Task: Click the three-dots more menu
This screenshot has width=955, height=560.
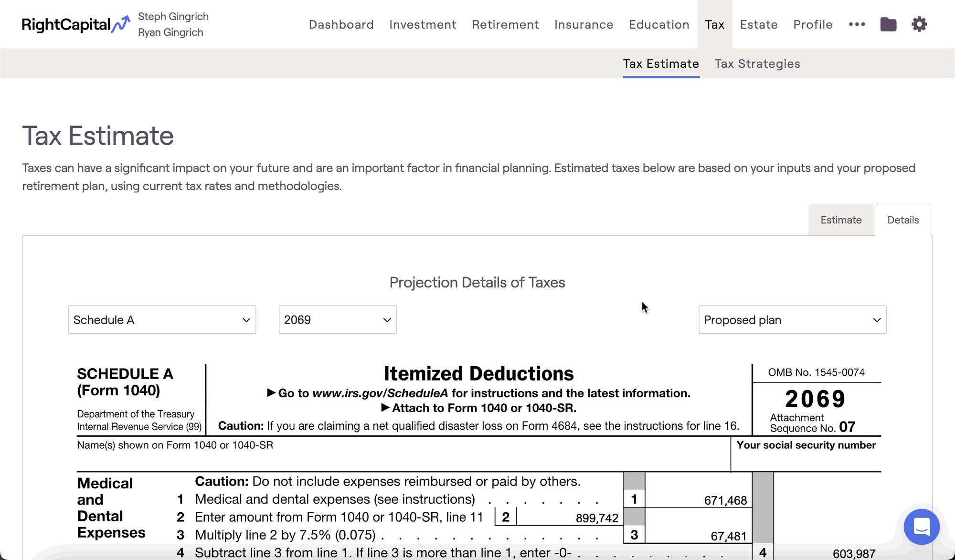Action: click(x=857, y=24)
